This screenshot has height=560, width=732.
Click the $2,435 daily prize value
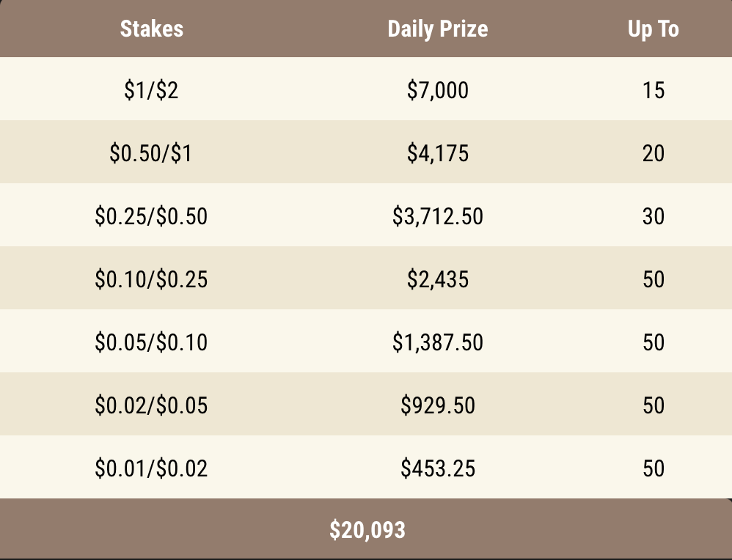tap(437, 279)
